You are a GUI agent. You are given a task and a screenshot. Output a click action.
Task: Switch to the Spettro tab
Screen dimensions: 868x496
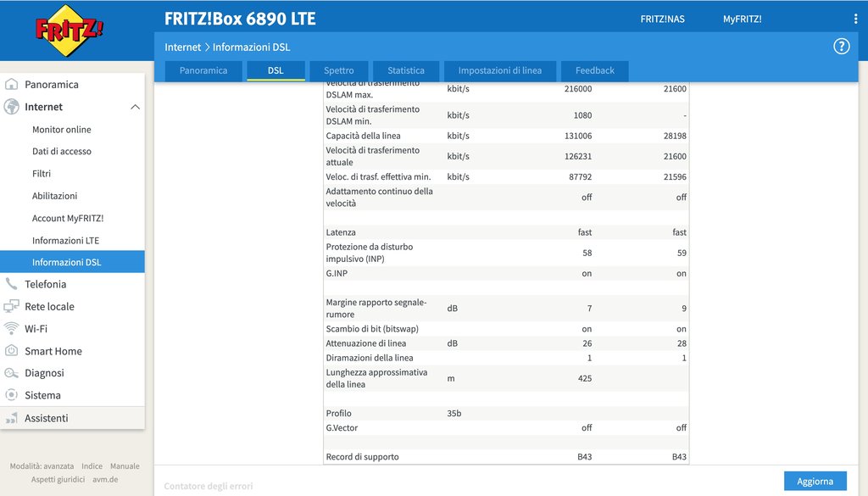(x=338, y=70)
